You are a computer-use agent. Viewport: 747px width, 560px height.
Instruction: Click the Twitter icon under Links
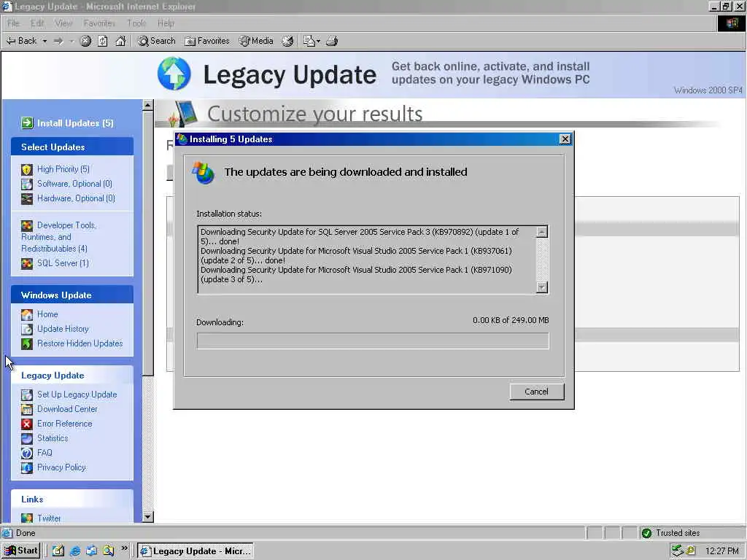[27, 518]
